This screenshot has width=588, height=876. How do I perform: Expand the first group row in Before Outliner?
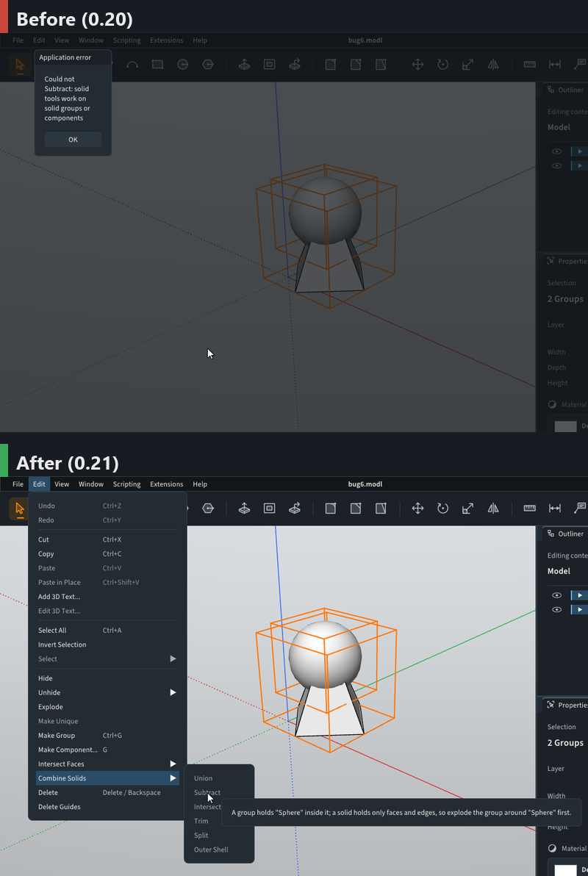[580, 151]
